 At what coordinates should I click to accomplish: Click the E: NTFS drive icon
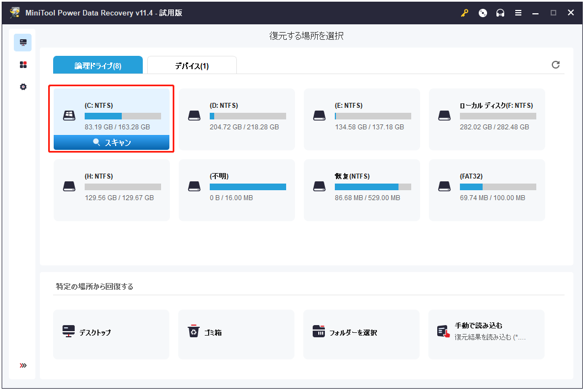[x=319, y=116]
